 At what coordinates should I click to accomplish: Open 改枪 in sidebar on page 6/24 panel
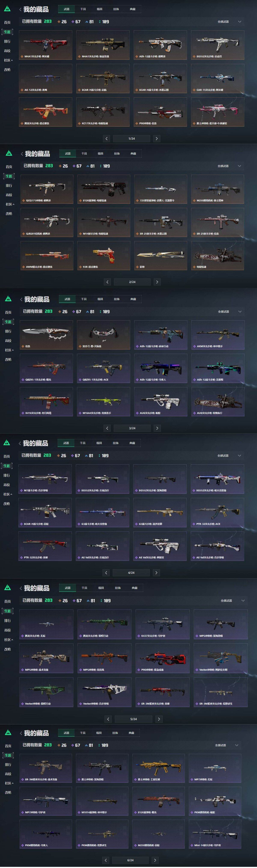click(8, 792)
